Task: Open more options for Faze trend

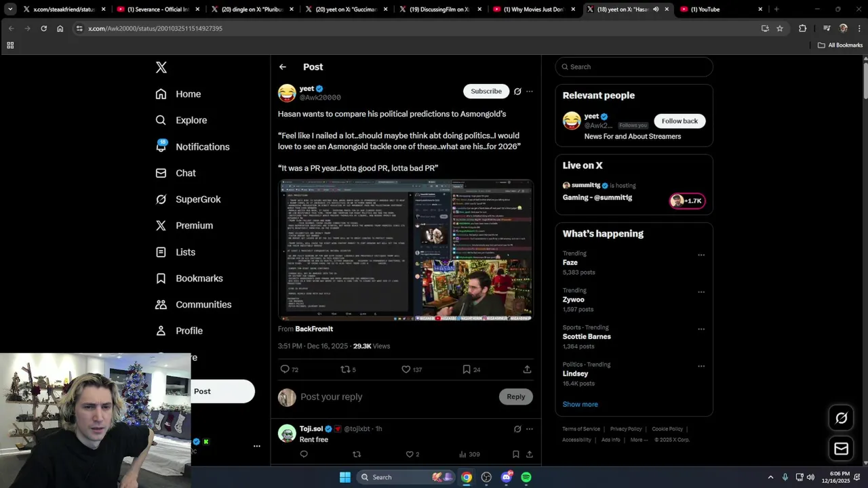Action: click(701, 256)
